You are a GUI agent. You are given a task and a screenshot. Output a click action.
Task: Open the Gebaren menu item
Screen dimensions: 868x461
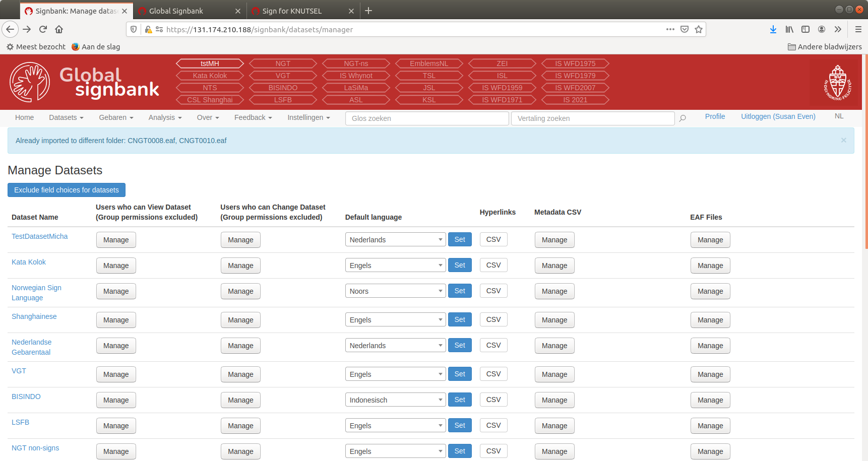click(x=115, y=117)
